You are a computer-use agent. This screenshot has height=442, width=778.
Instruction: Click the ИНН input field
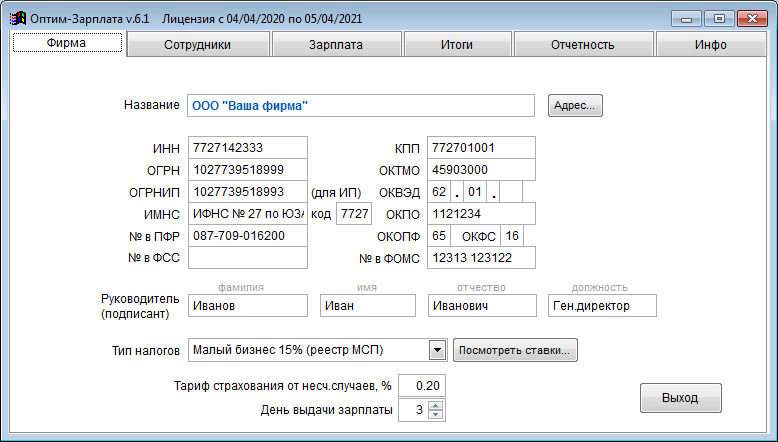(248, 148)
